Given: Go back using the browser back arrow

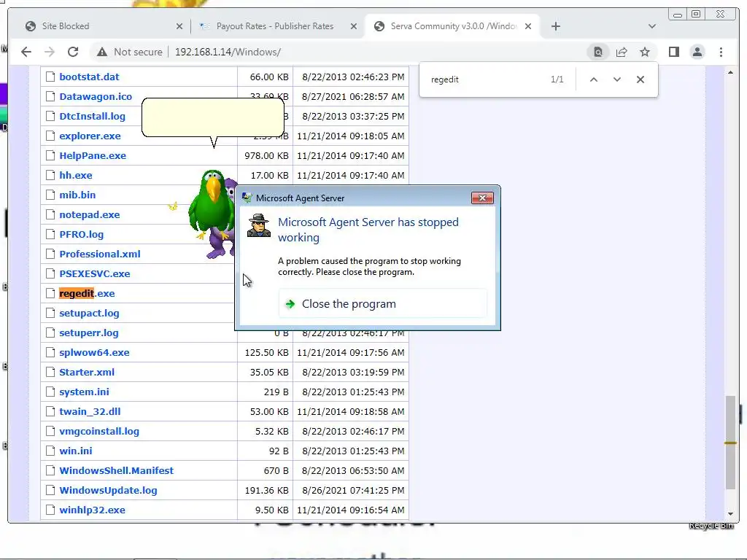Looking at the screenshot, I should click(26, 52).
